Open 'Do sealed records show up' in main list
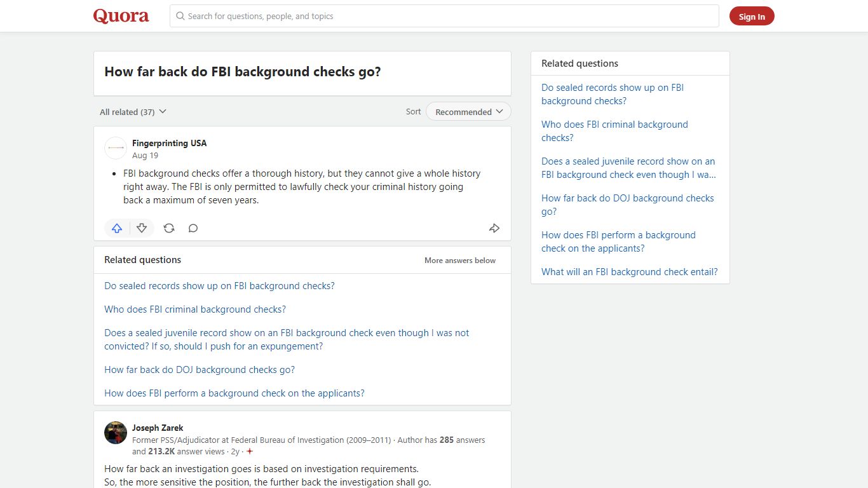The image size is (868, 488). pos(219,286)
